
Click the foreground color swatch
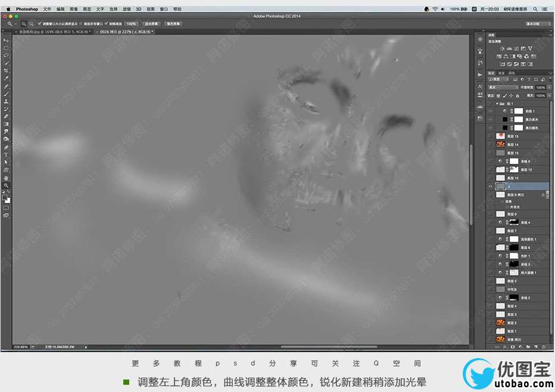[5, 197]
